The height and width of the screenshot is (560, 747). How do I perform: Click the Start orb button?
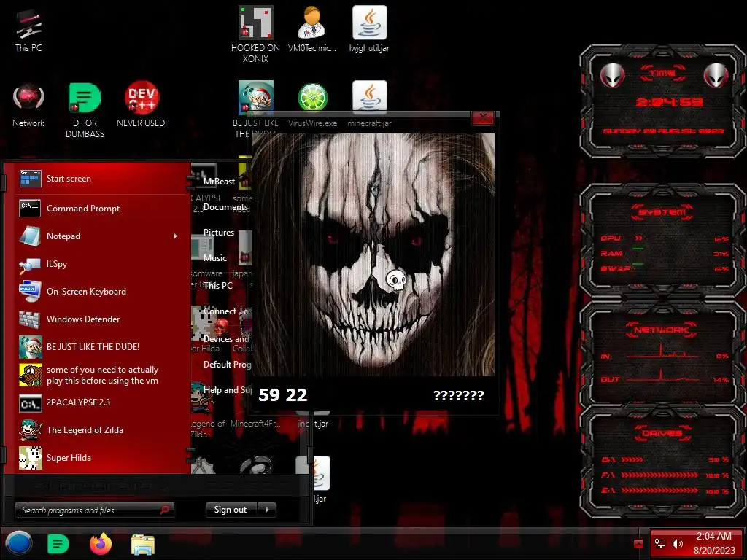pos(19,543)
